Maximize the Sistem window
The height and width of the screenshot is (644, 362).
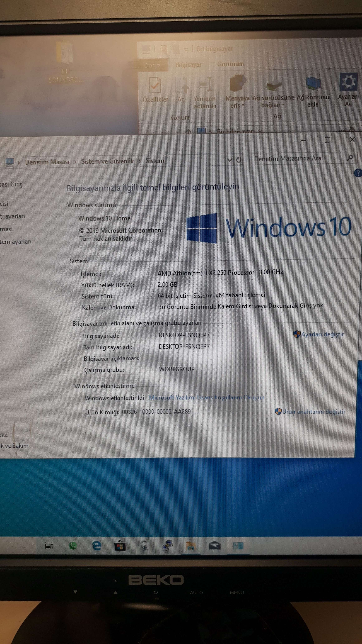pyautogui.click(x=328, y=140)
